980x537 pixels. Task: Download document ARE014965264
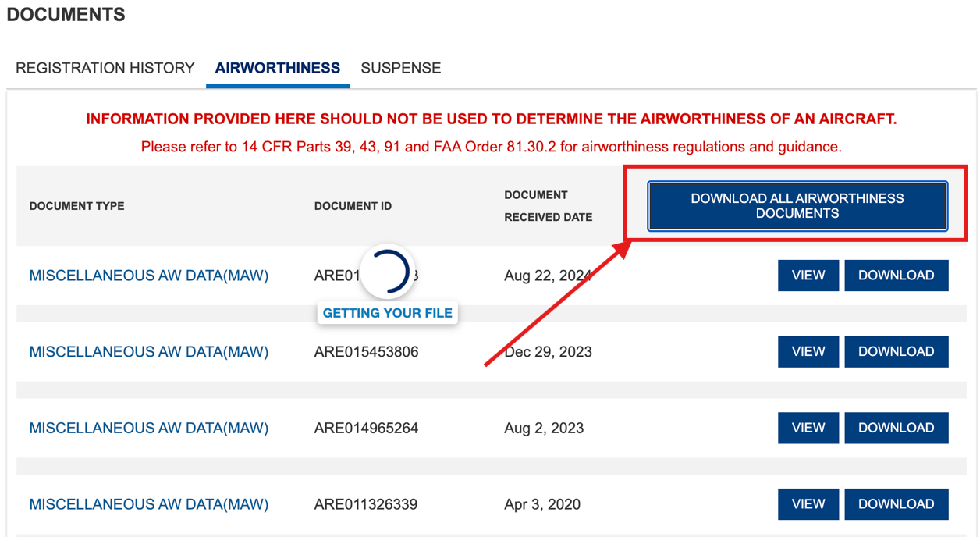(x=896, y=428)
